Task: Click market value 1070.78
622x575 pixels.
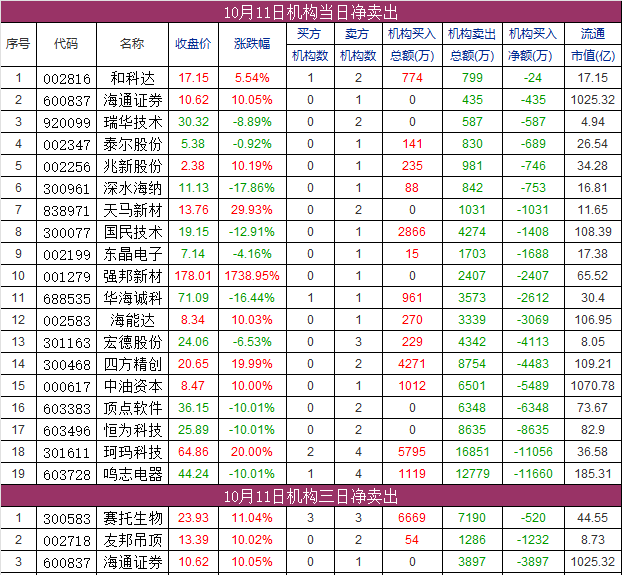Action: click(x=593, y=385)
